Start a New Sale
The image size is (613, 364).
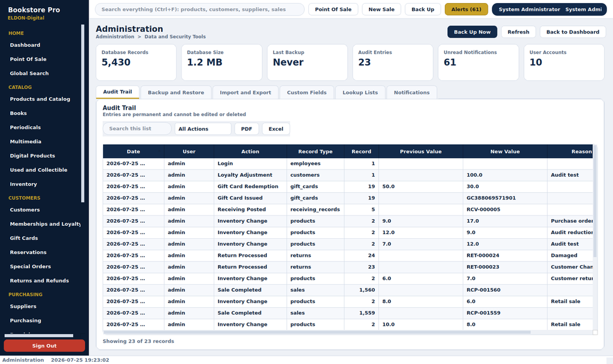point(381,10)
